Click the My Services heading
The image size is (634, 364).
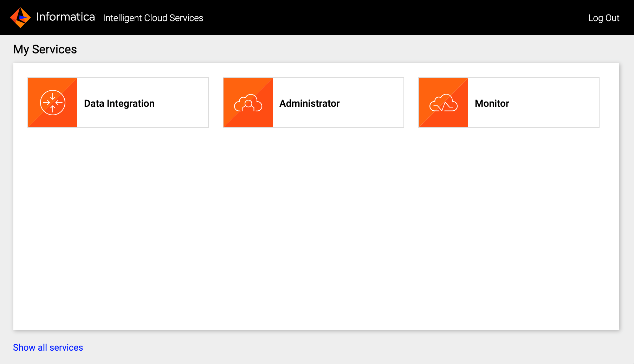point(45,50)
